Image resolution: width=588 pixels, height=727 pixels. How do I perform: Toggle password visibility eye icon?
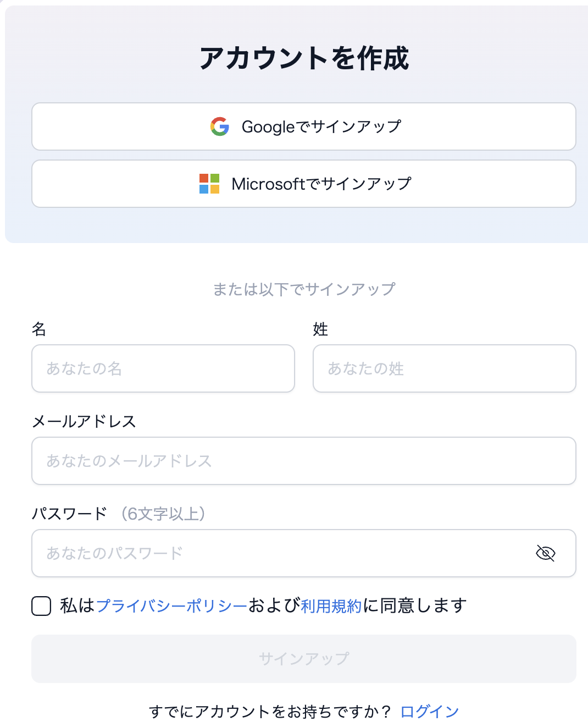click(545, 553)
